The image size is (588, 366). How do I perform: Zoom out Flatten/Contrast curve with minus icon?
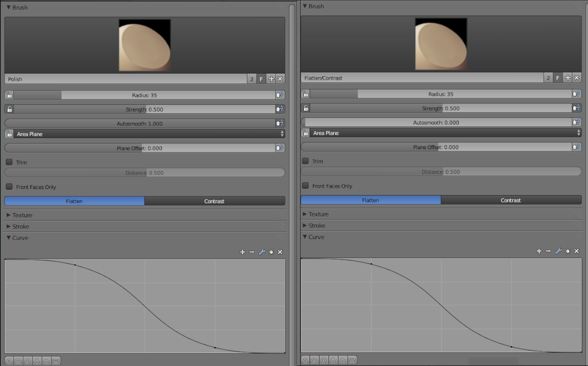point(548,251)
